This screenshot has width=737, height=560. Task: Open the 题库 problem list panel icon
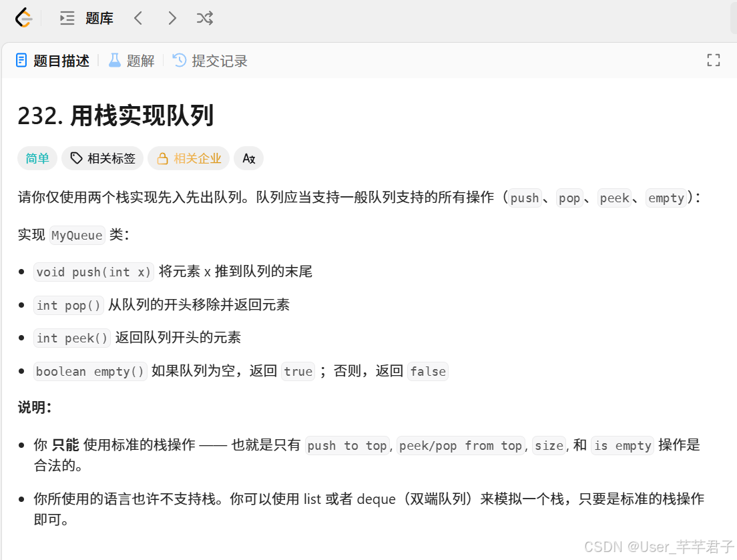(67, 18)
